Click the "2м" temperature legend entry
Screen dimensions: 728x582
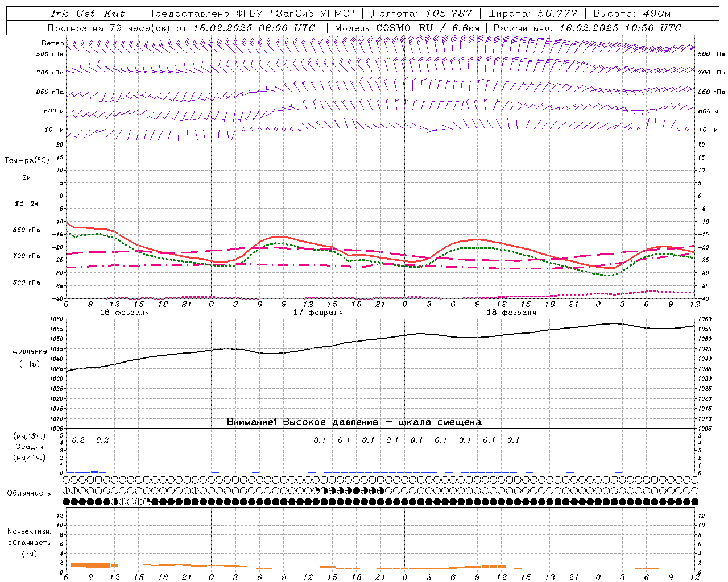click(27, 177)
